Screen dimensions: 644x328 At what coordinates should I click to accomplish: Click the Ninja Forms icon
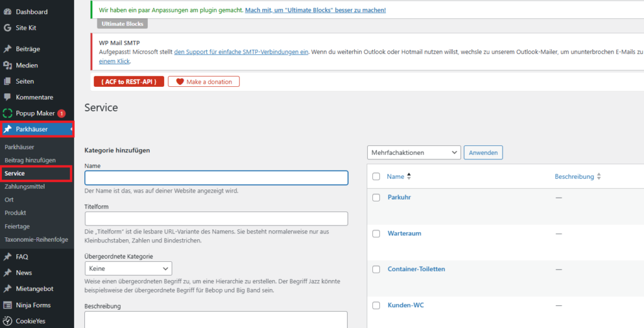8,305
